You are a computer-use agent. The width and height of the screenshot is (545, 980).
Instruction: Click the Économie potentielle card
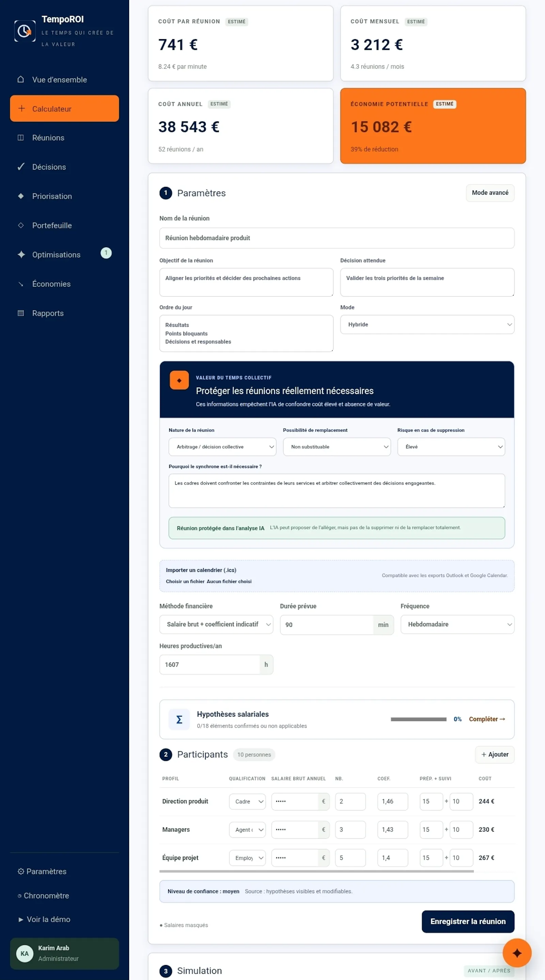[433, 126]
